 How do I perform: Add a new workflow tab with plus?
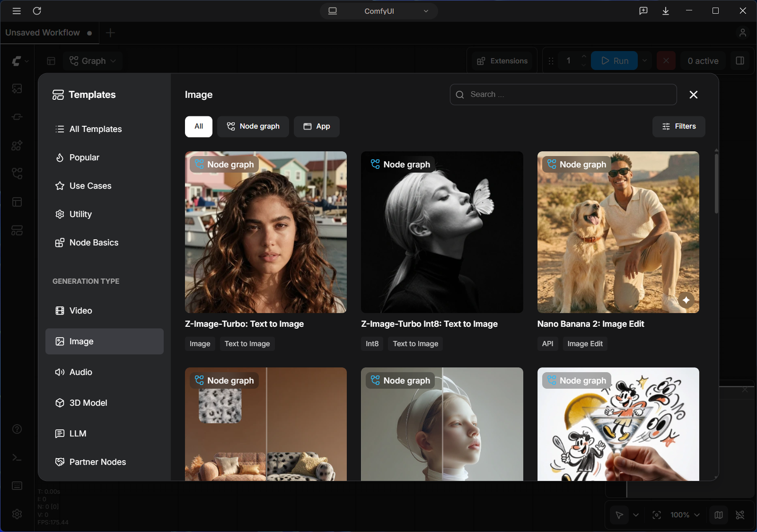click(110, 33)
